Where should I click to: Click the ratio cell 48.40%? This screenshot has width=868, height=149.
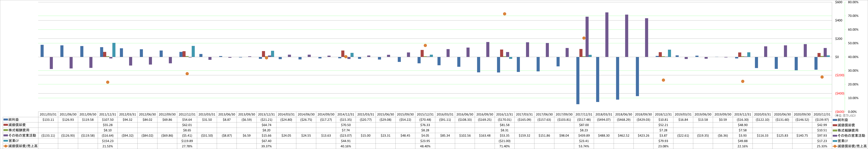point(425,146)
